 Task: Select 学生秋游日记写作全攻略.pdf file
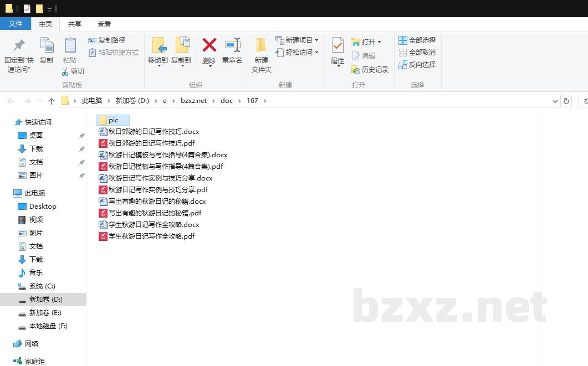coord(151,236)
